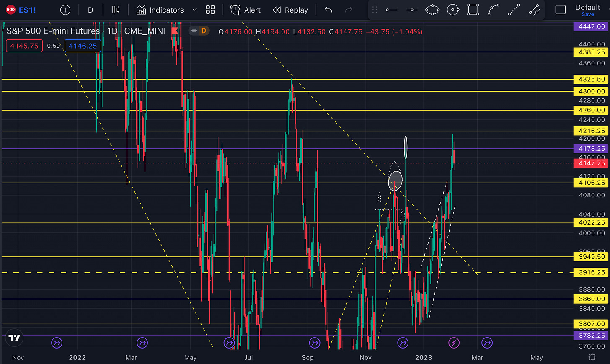Screen dimensions: 610x364
Task: Select the trend line drawing tool
Action: 514,10
